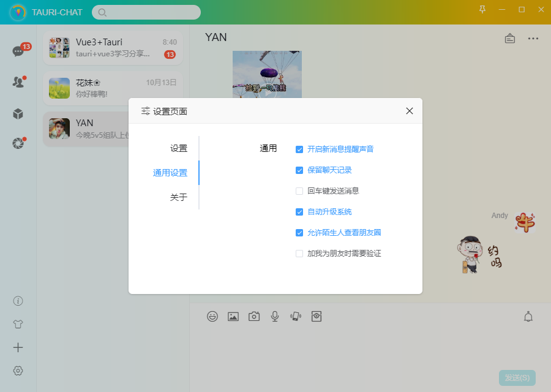Click the microphone voice input icon
This screenshot has height=392, width=551.
tap(275, 317)
